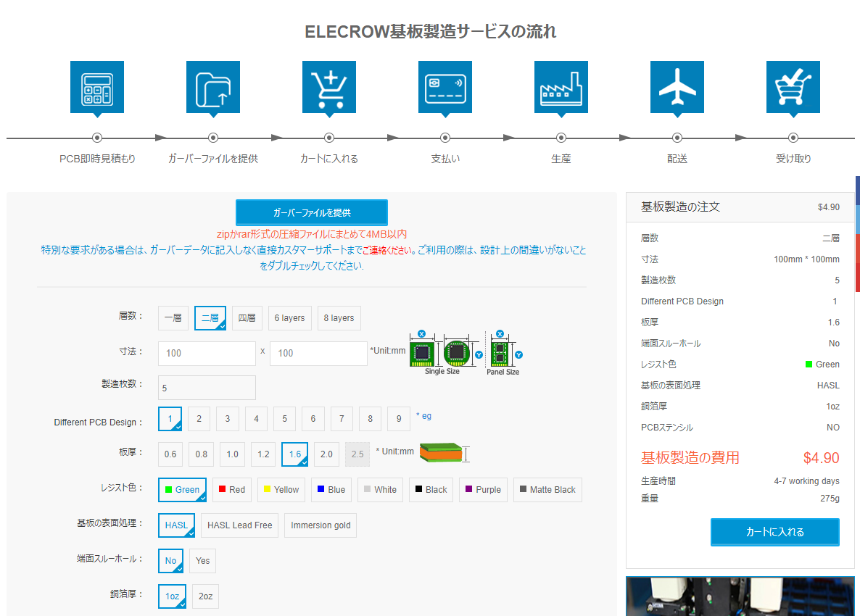Image resolution: width=860 pixels, height=616 pixels.
Task: Click the receiving checkout cart icon
Action: click(x=793, y=87)
